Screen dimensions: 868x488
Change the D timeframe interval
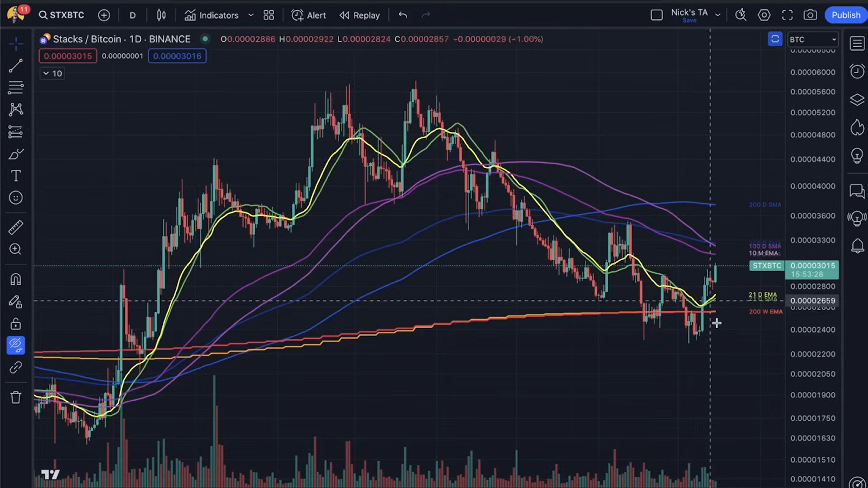tap(132, 15)
